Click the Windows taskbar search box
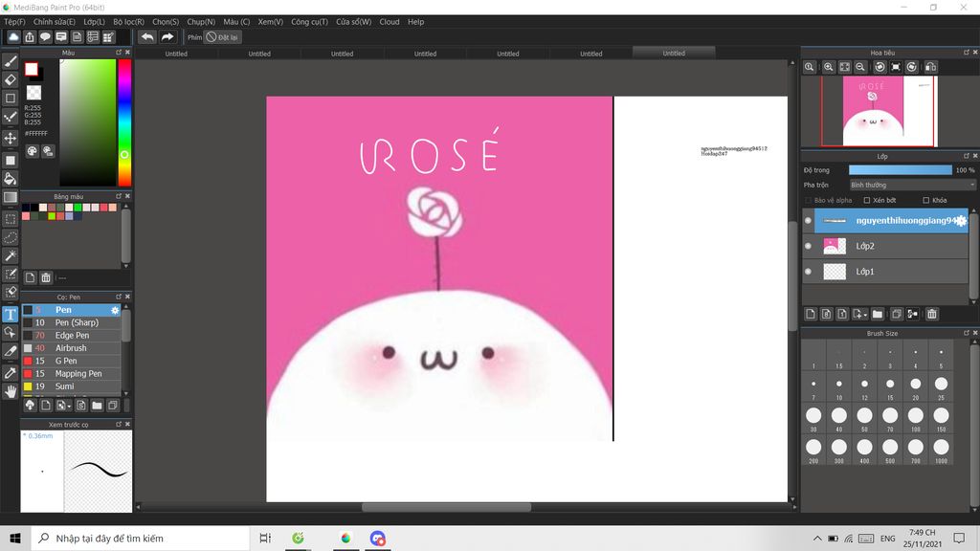 (x=140, y=538)
